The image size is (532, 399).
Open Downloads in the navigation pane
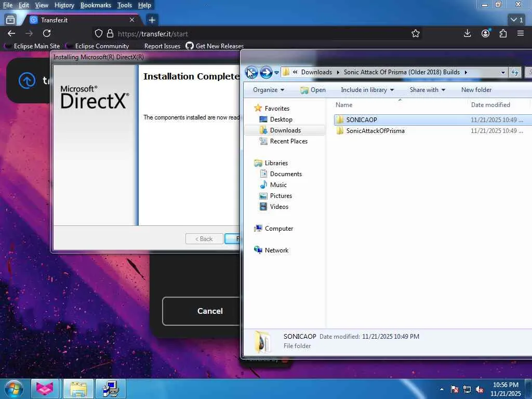285,130
